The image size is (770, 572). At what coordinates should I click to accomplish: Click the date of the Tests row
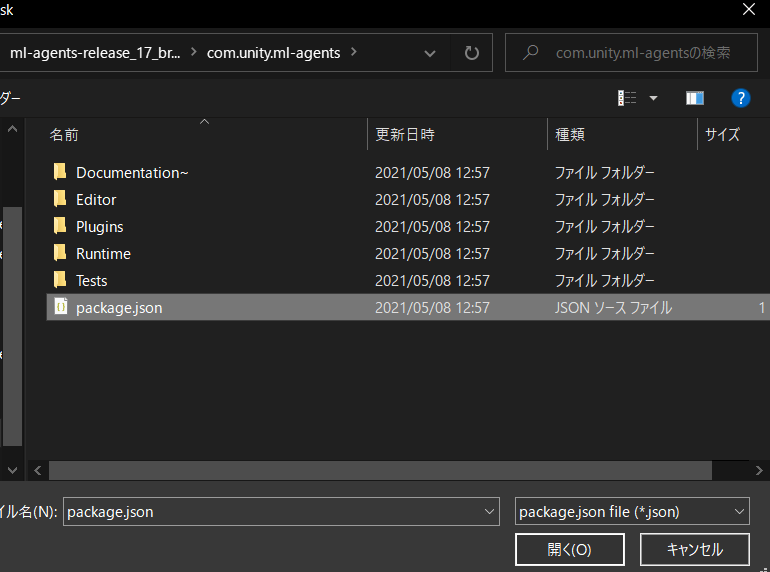pos(432,280)
